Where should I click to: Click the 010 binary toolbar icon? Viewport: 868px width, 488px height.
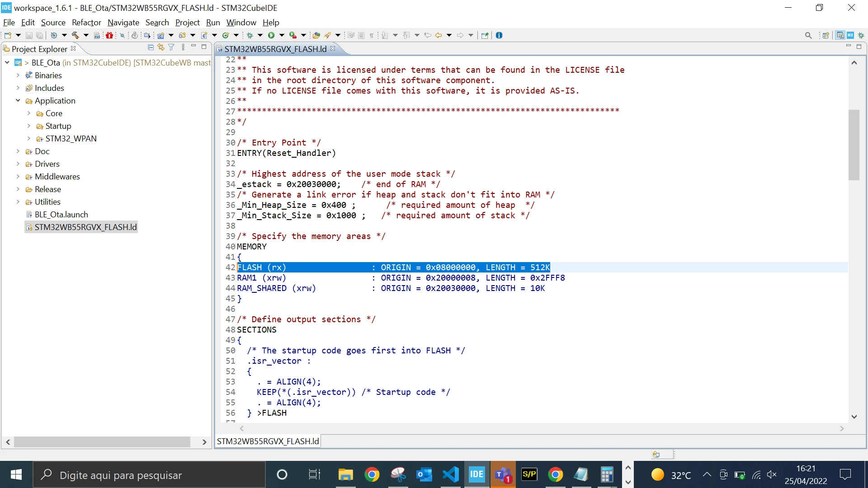(x=97, y=35)
